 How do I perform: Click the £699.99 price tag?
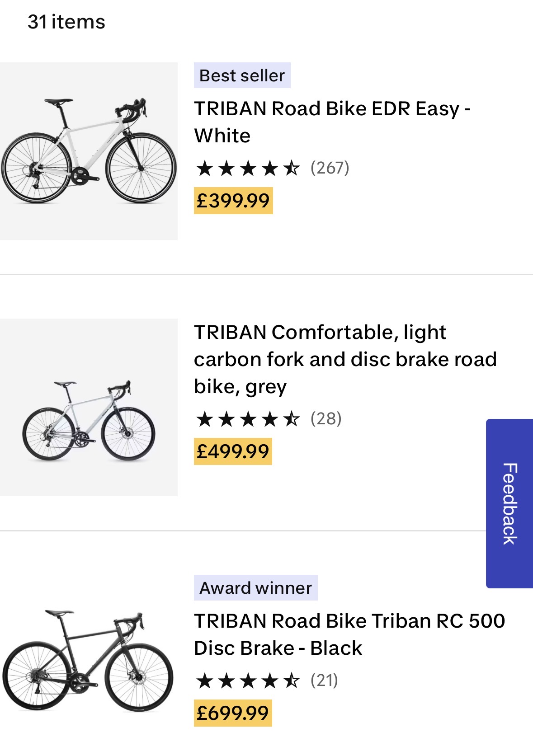pos(233,713)
